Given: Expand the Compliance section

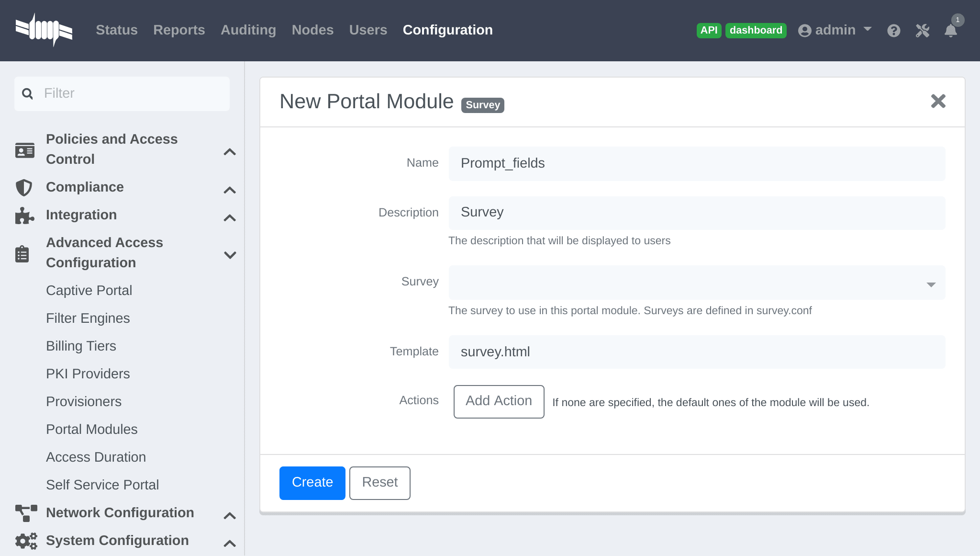Looking at the screenshot, I should click(230, 190).
